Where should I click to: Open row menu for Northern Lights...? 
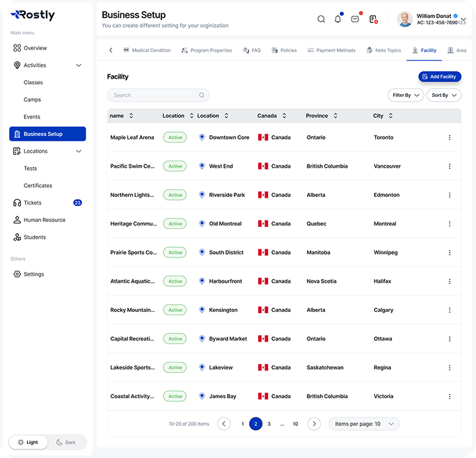point(450,195)
